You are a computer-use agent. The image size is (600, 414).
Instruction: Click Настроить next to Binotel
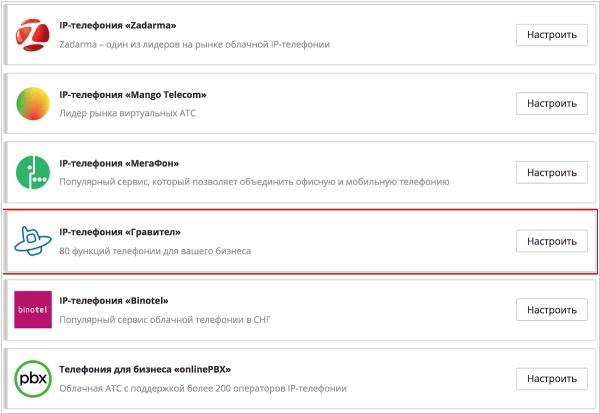click(x=552, y=310)
